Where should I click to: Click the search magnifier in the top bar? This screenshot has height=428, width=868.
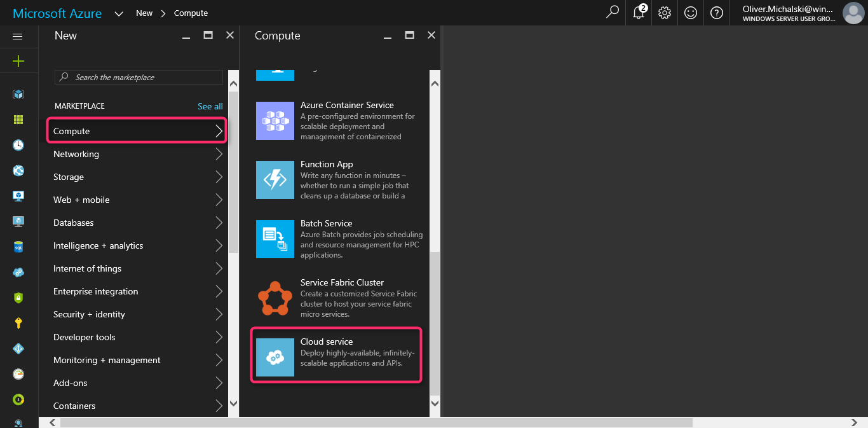613,12
